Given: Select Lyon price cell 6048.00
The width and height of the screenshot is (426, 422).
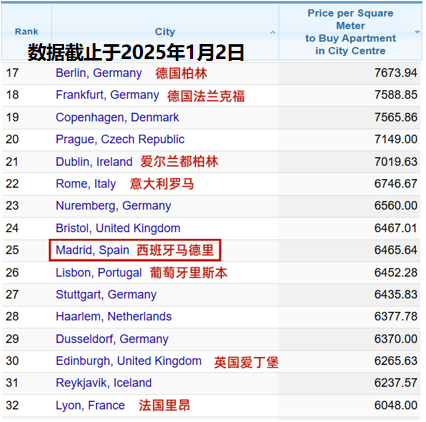Looking at the screenshot, I should tap(396, 405).
